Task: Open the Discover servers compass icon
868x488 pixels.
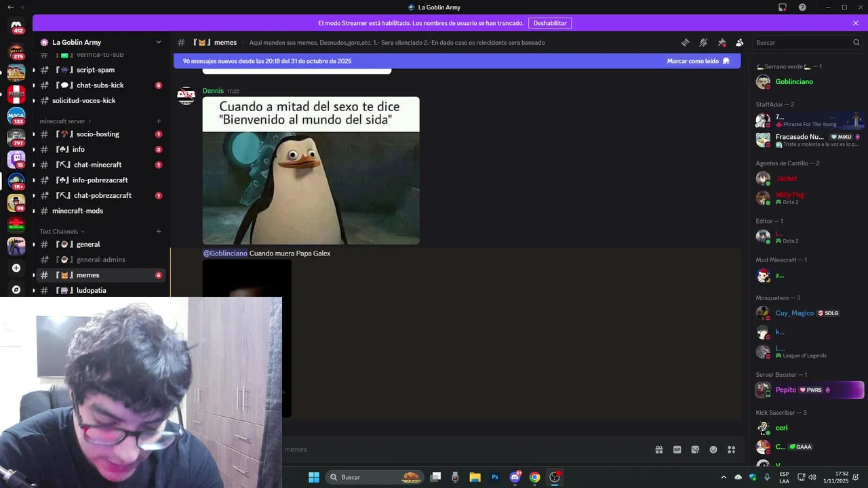Action: click(x=16, y=289)
